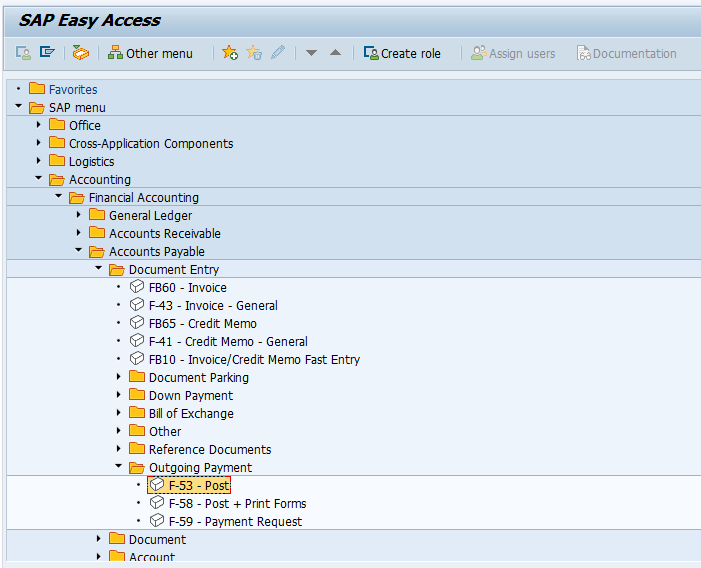Viewport: 701px width, 568px height.
Task: Expand the Reference Documents arrow
Action: pos(118,448)
